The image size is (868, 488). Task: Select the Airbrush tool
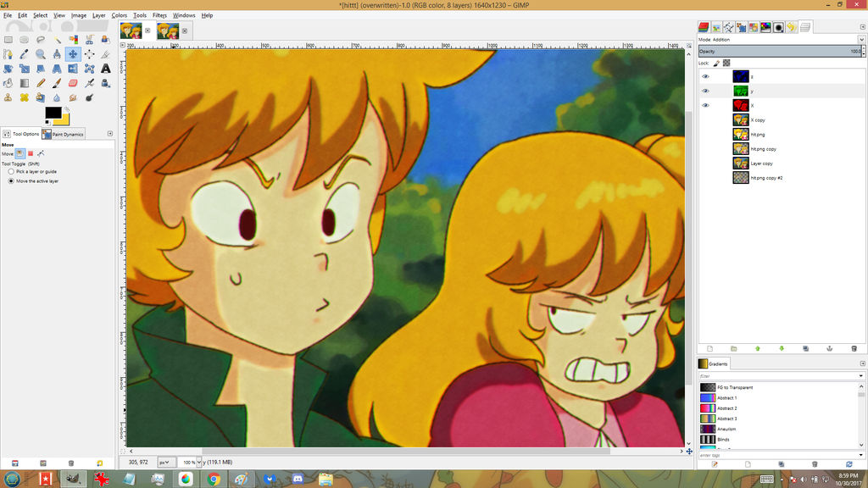point(89,83)
